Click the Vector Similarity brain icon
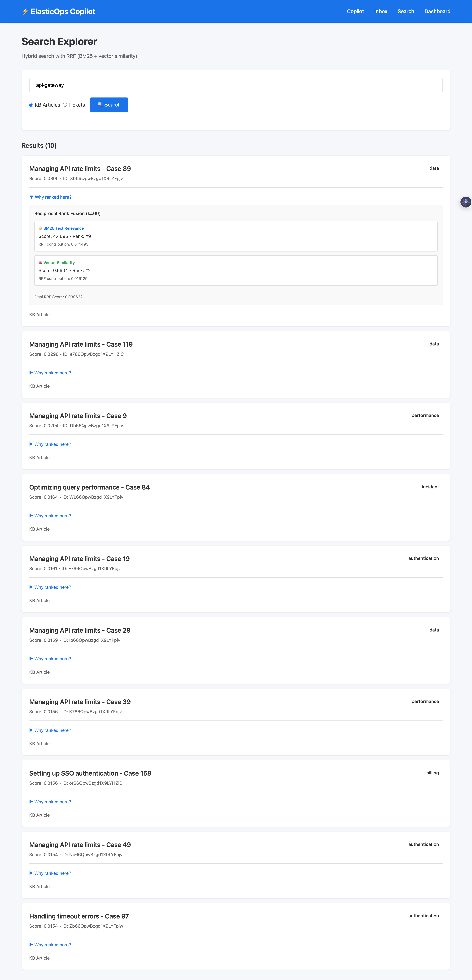The image size is (472, 980). [x=40, y=262]
